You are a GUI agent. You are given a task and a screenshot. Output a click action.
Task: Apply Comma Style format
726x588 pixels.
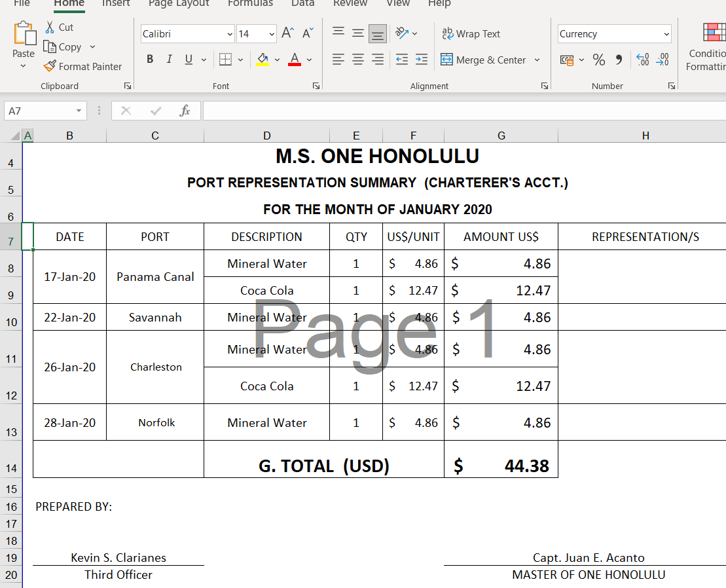coord(619,60)
